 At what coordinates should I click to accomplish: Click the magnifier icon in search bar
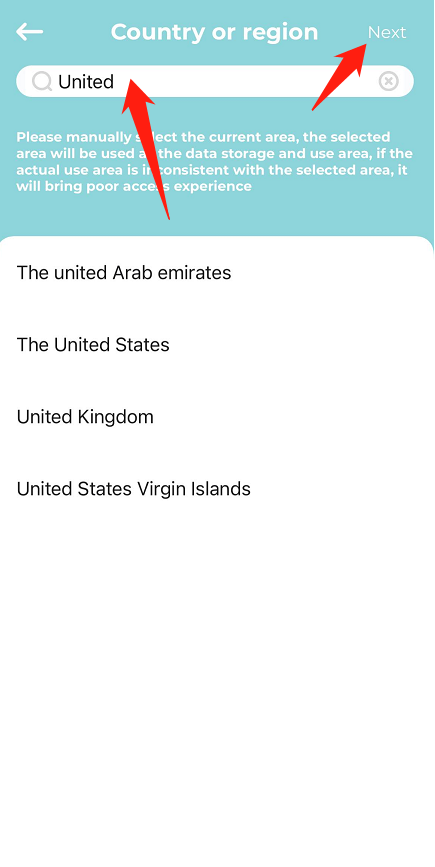pyautogui.click(x=41, y=82)
